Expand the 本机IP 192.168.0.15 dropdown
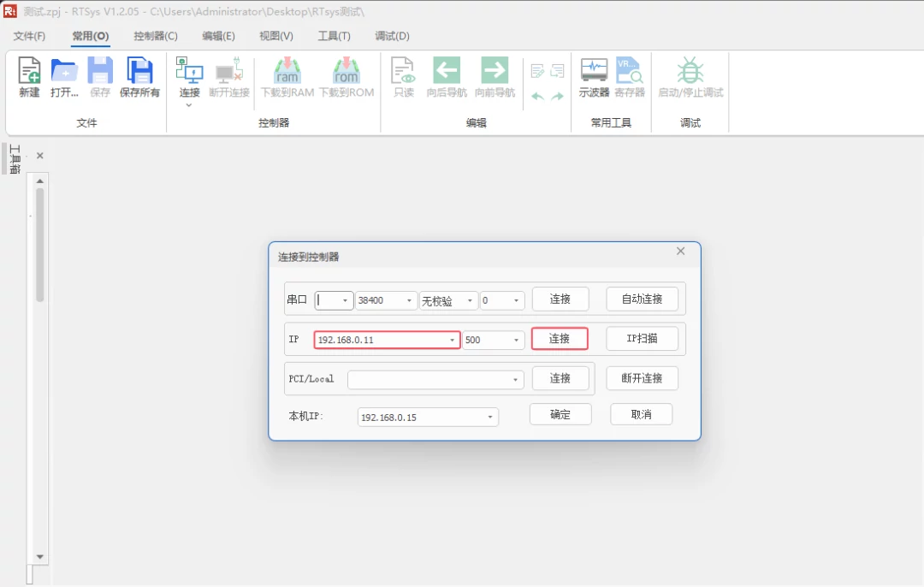 click(489, 418)
